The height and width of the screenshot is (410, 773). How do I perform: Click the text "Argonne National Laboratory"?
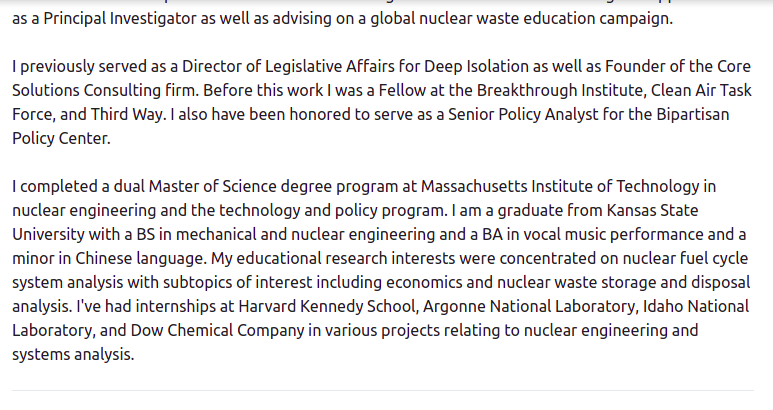click(529, 307)
